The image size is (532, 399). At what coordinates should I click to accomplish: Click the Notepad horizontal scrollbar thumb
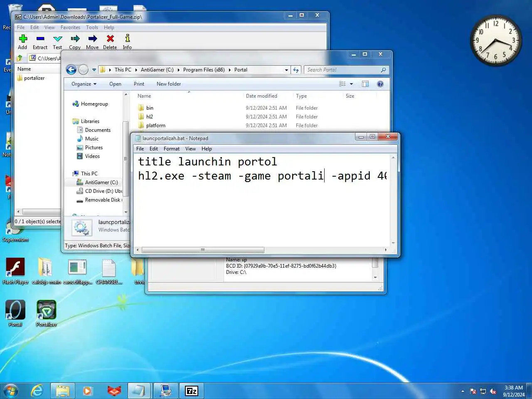[203, 250]
